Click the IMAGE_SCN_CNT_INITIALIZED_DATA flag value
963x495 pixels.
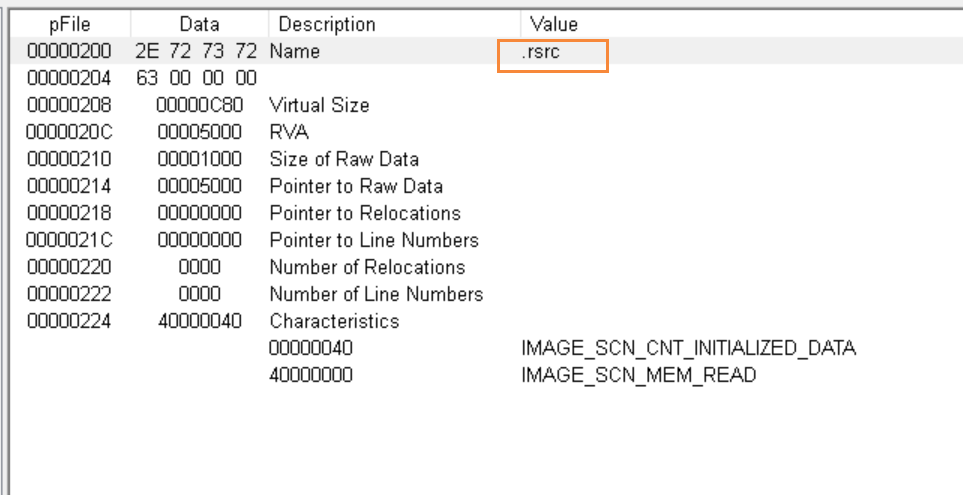688,348
